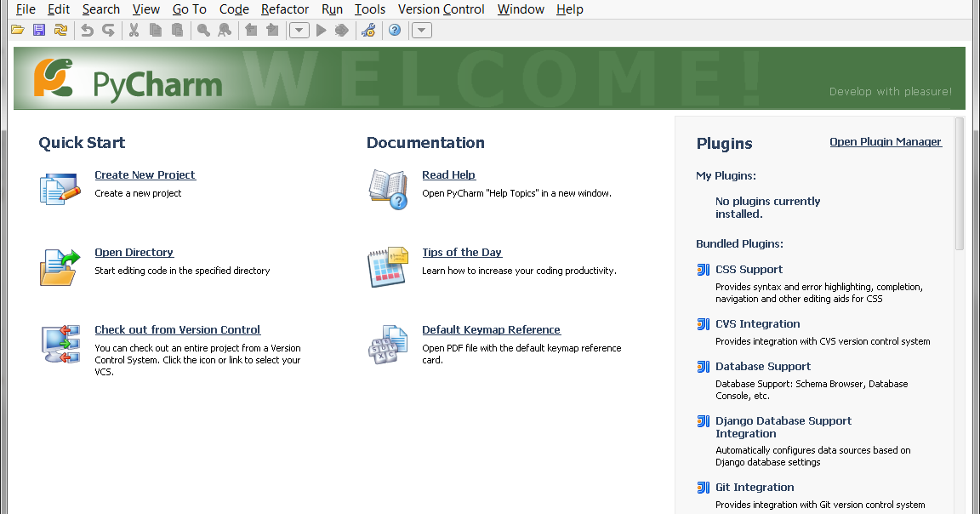Click the Cut scissors toolbar icon
The image size is (980, 514).
coord(134,30)
